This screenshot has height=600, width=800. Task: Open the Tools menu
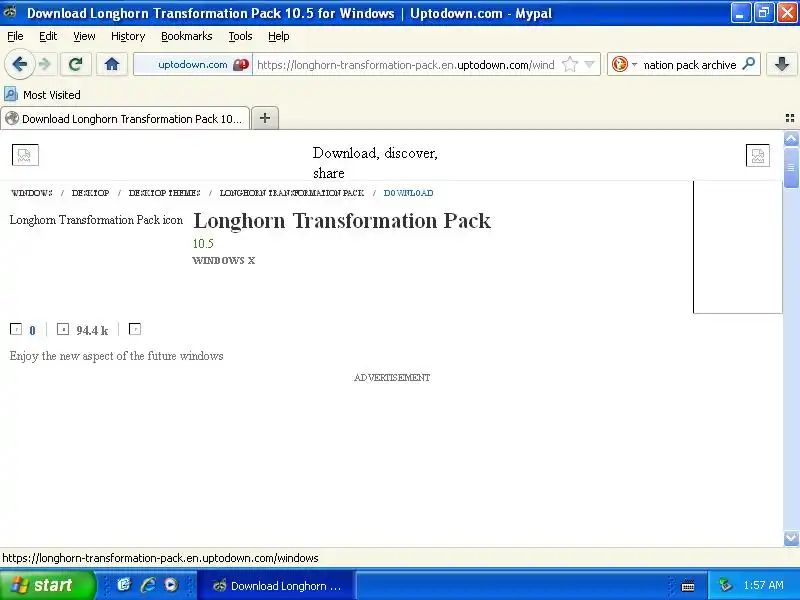point(240,36)
